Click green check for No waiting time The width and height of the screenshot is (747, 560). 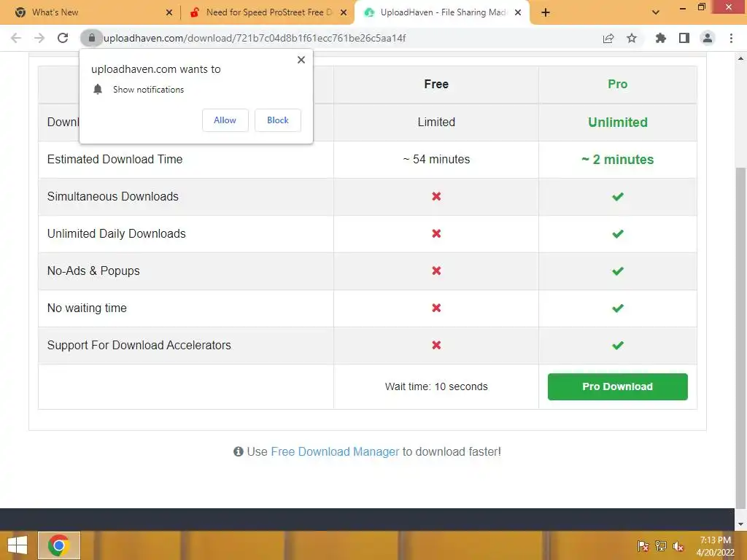click(618, 308)
